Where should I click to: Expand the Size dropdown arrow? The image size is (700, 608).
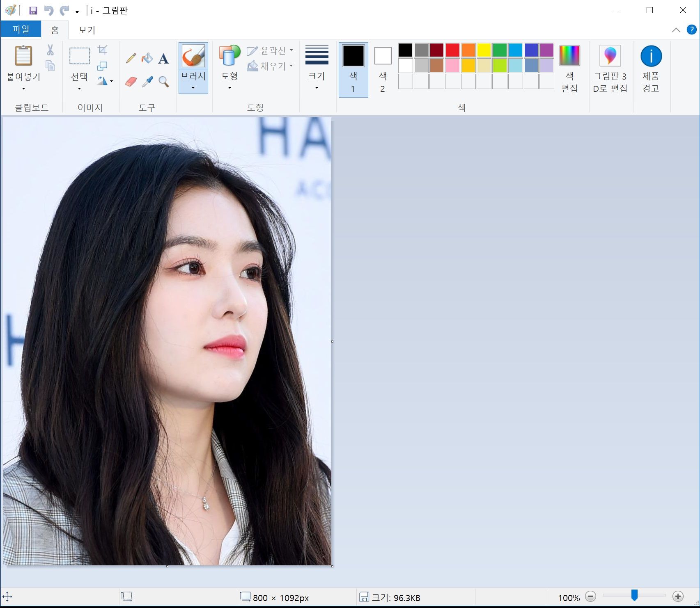(317, 88)
